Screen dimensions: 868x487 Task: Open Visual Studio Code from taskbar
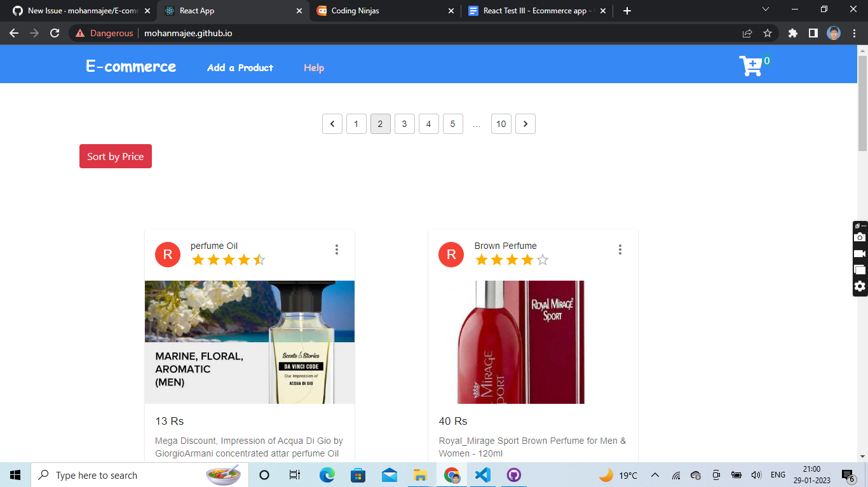483,475
